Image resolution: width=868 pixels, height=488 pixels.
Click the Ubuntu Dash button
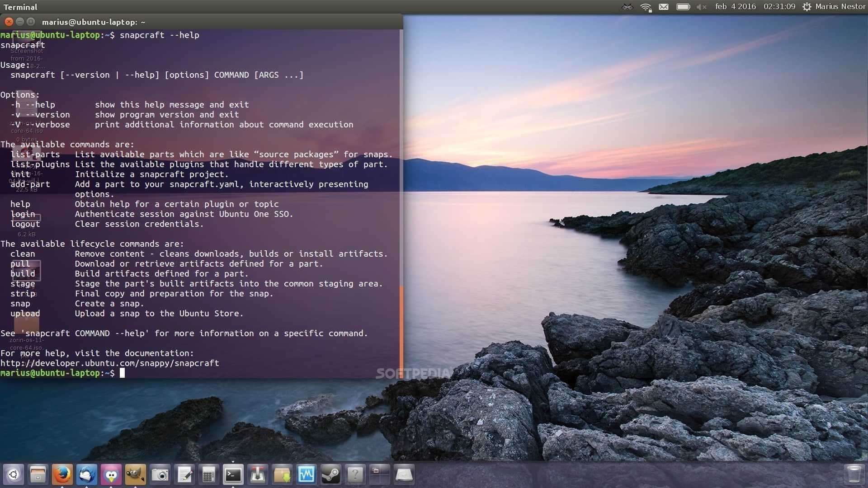coord(13,474)
